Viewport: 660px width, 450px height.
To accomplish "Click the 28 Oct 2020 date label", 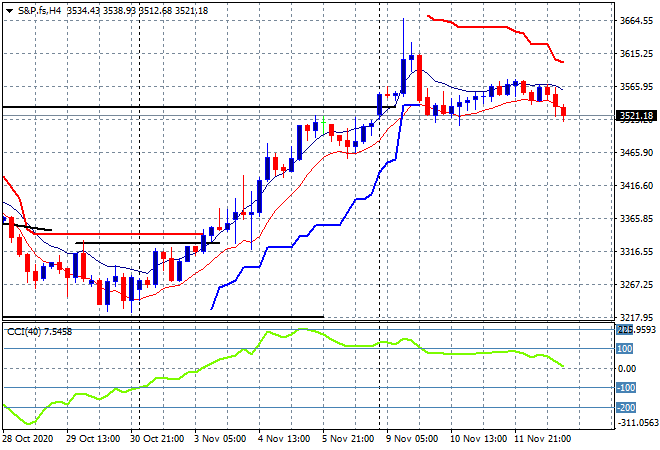I will (x=28, y=439).
